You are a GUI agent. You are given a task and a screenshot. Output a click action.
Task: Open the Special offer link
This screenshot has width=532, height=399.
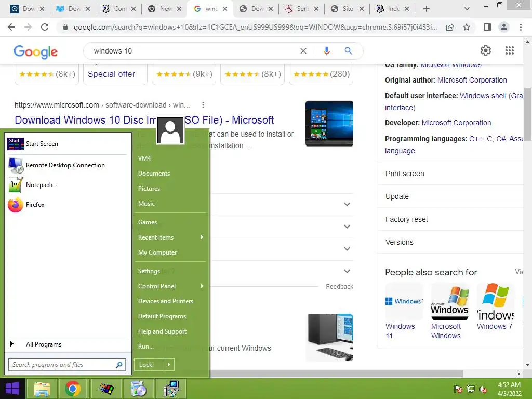coord(111,74)
